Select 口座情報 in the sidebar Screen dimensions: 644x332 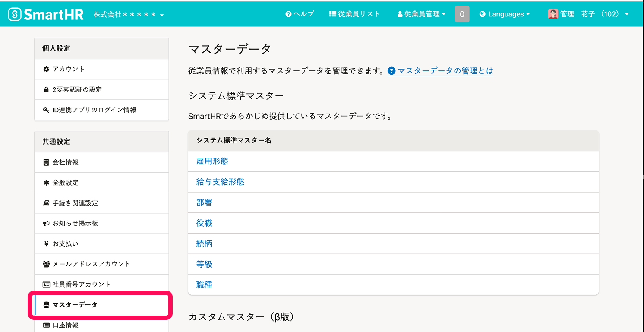65,325
